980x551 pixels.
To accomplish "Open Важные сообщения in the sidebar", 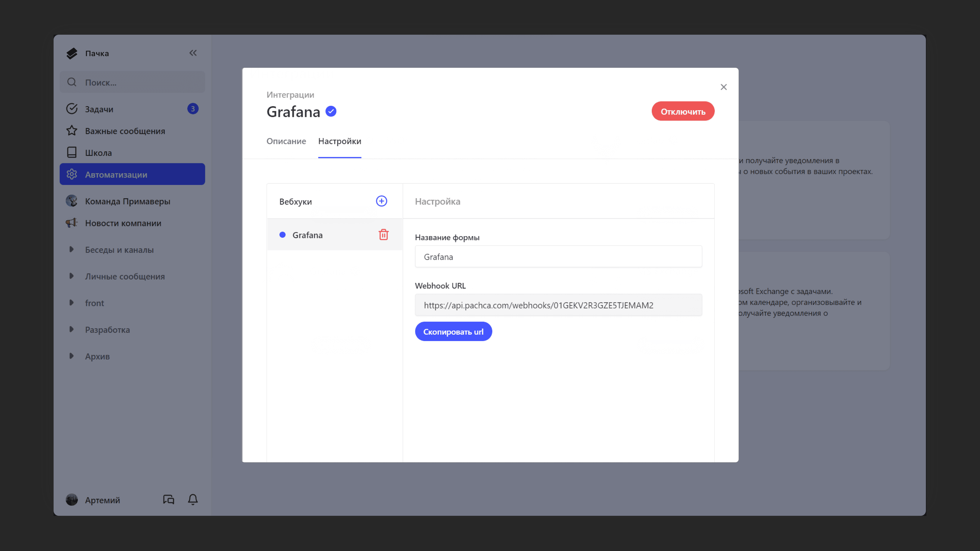I will click(132, 131).
